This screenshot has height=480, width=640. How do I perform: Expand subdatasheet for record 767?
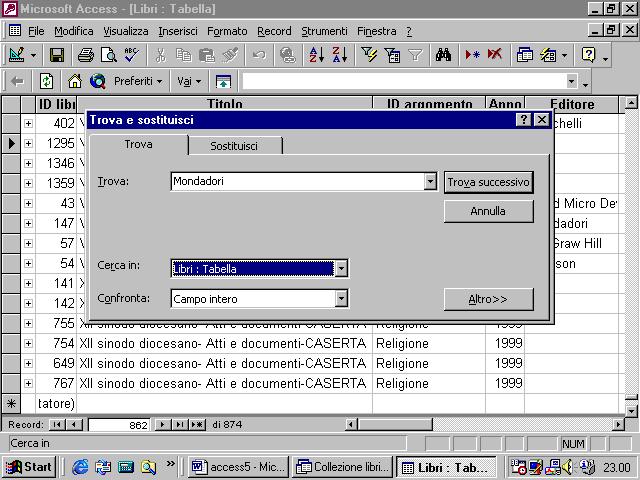[x=28, y=384]
